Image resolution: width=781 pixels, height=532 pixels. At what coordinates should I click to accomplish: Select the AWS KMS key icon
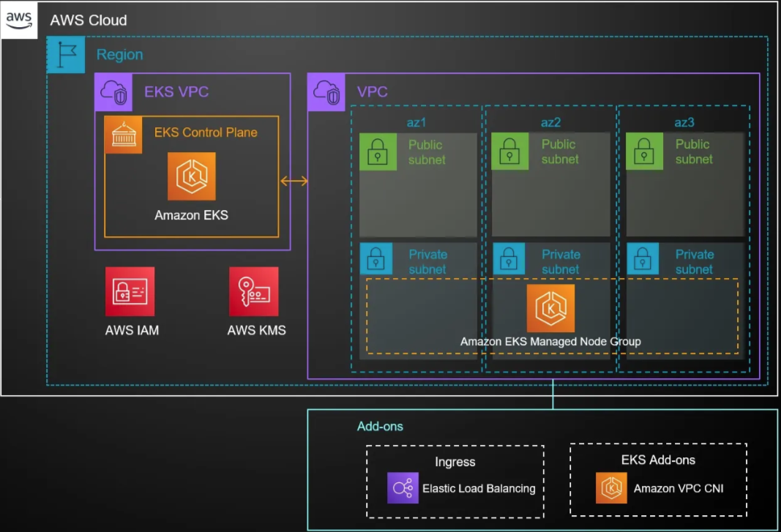click(x=253, y=291)
